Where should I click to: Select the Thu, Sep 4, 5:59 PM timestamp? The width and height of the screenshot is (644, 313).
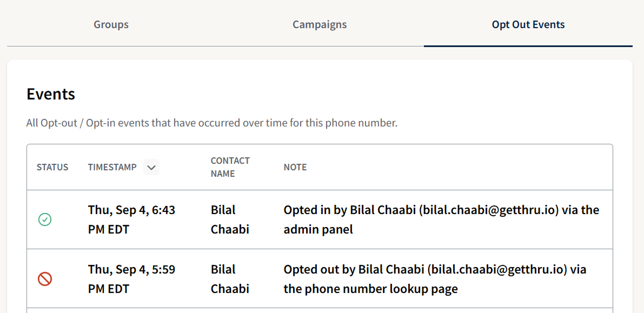pyautogui.click(x=131, y=279)
